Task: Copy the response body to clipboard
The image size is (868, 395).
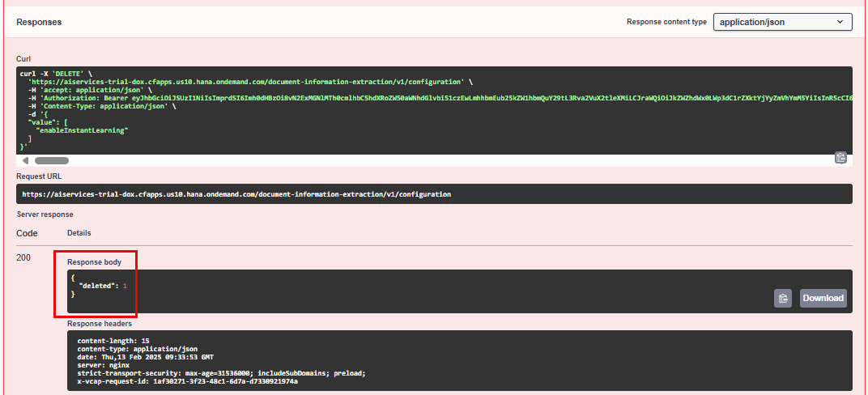Action: click(783, 298)
